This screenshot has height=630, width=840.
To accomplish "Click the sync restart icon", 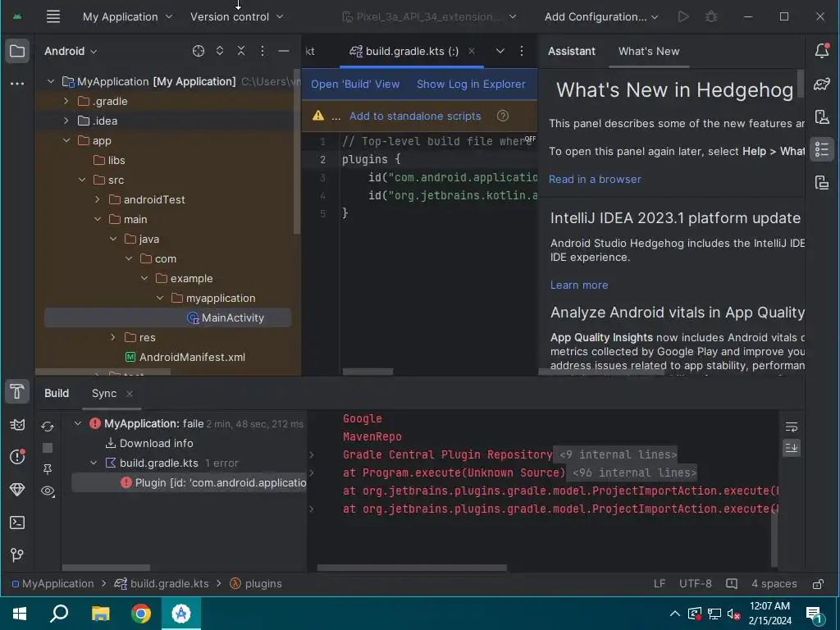I will (x=47, y=427).
